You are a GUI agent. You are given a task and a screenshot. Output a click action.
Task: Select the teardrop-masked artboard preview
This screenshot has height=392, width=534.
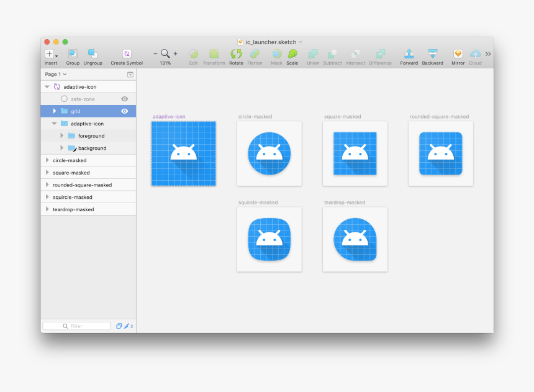(x=355, y=239)
